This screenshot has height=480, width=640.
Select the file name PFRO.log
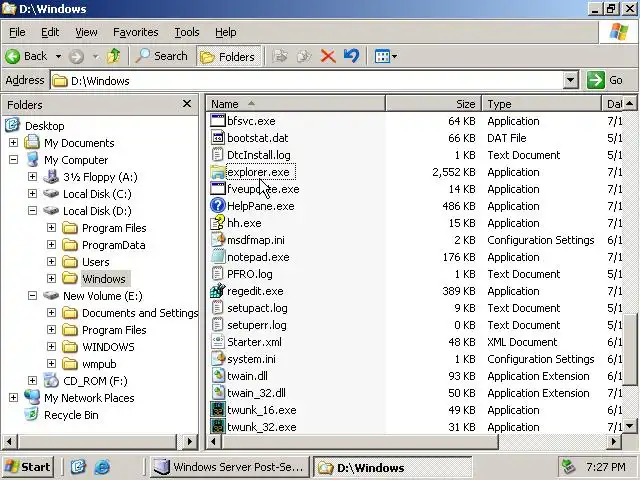tap(249, 274)
